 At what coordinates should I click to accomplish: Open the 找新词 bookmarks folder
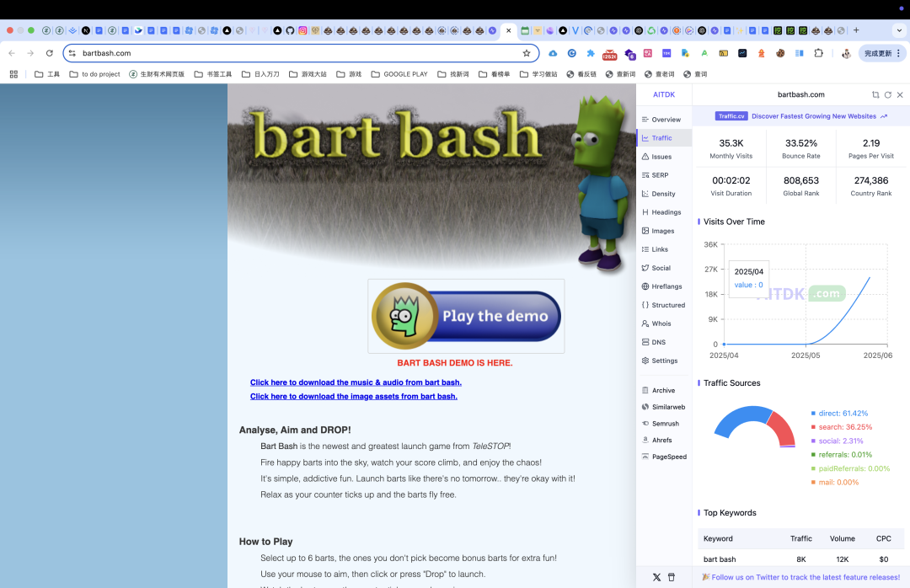click(453, 74)
